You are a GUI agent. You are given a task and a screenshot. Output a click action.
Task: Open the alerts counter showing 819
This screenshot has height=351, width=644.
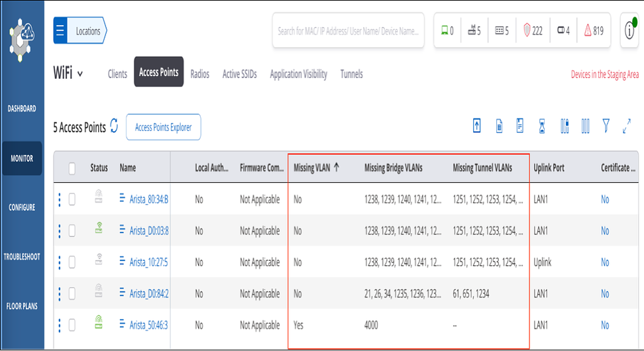coord(594,30)
